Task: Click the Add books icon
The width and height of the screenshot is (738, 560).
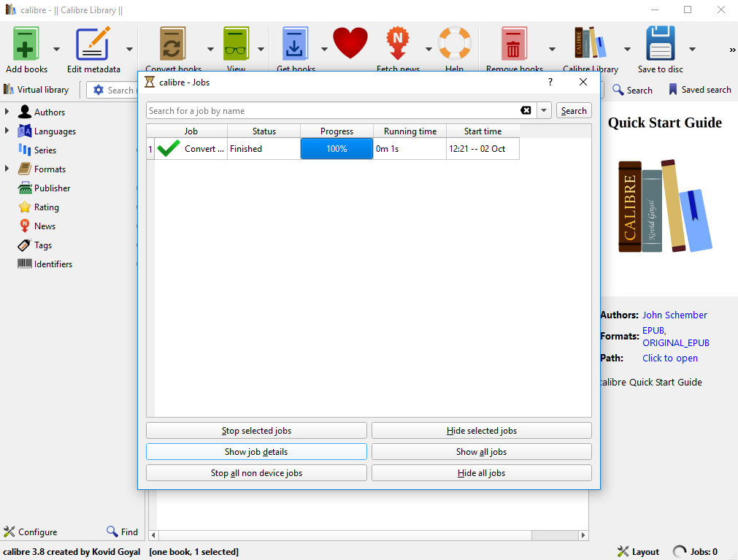Action: pos(26,43)
